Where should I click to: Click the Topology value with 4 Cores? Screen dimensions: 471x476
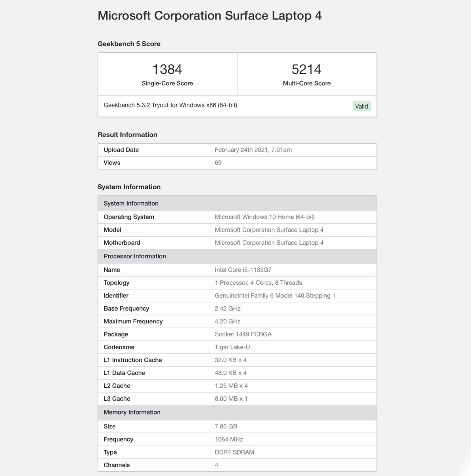(258, 283)
